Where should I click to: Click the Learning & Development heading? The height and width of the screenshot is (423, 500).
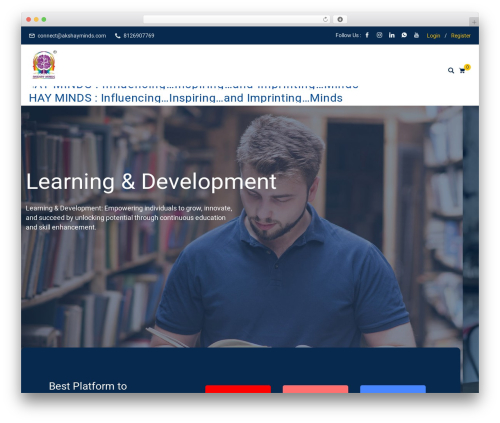click(x=151, y=182)
